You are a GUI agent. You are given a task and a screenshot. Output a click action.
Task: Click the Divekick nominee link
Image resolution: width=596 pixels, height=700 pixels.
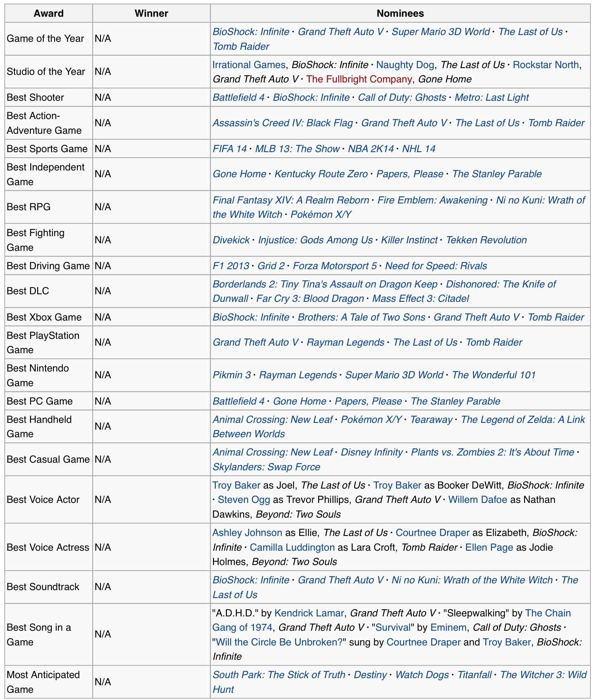(x=231, y=240)
